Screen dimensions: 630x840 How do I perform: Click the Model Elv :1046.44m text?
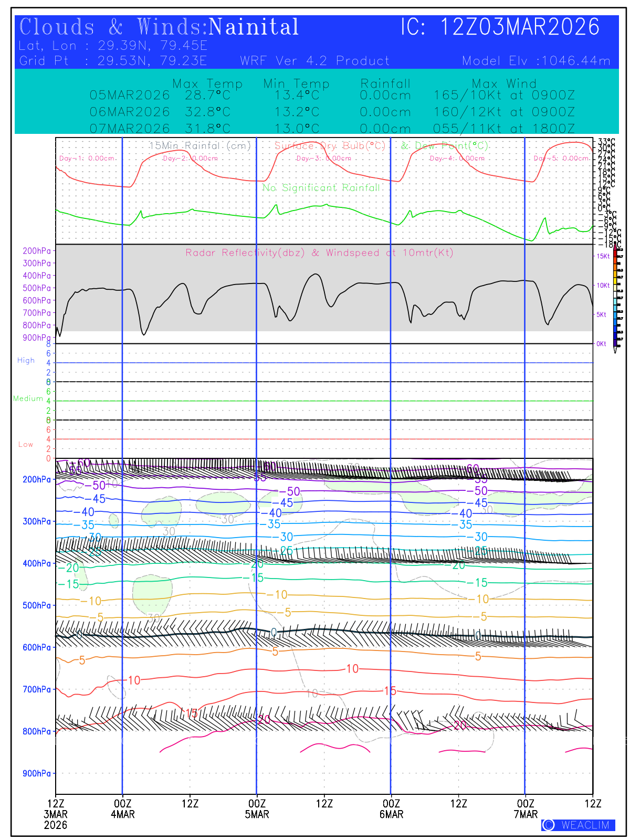[x=536, y=61]
